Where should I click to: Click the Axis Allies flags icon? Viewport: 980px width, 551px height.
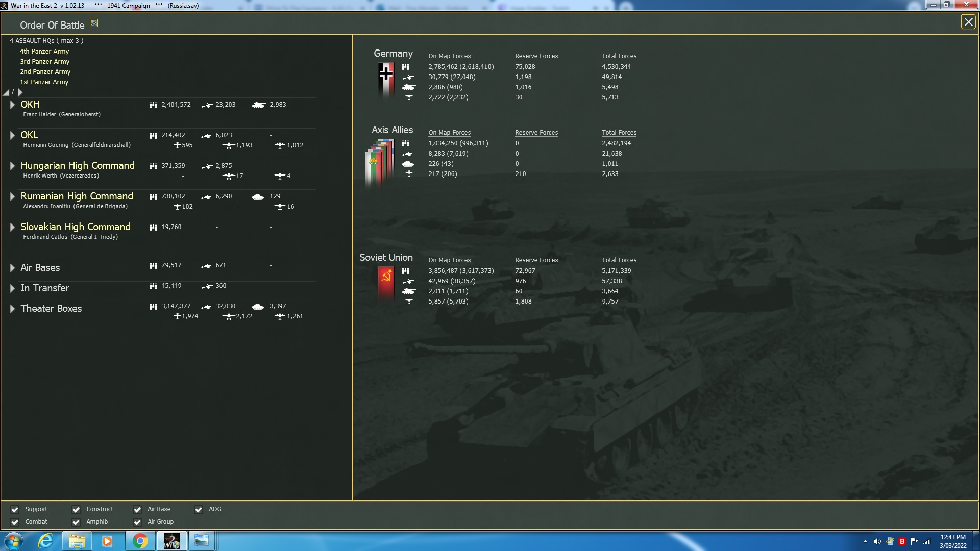click(380, 162)
